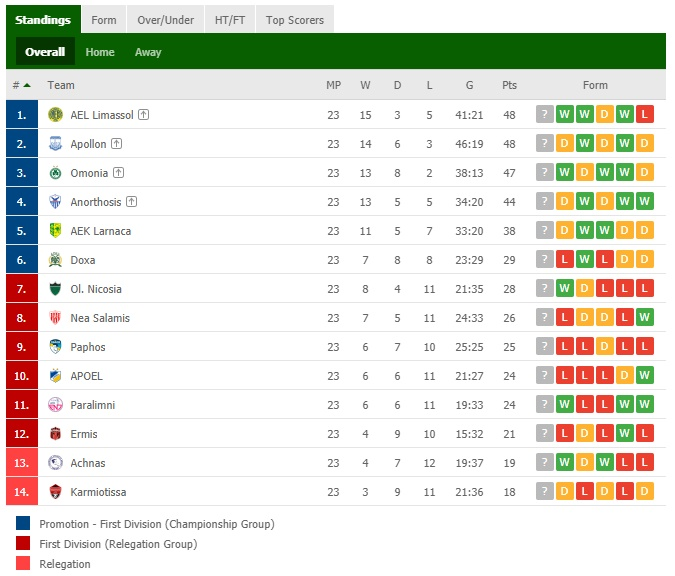675x576 pixels.
Task: Sort standings by the MP column header
Action: [x=333, y=85]
